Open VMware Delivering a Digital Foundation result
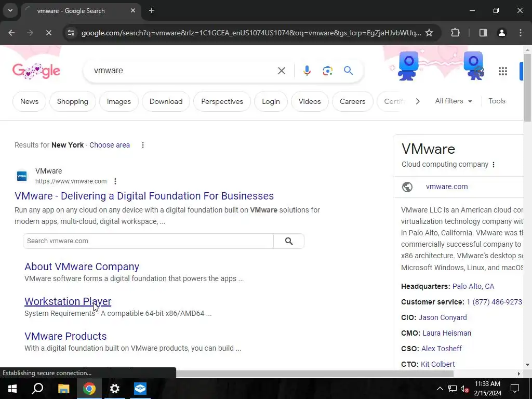This screenshot has height=399, width=532. (x=144, y=196)
